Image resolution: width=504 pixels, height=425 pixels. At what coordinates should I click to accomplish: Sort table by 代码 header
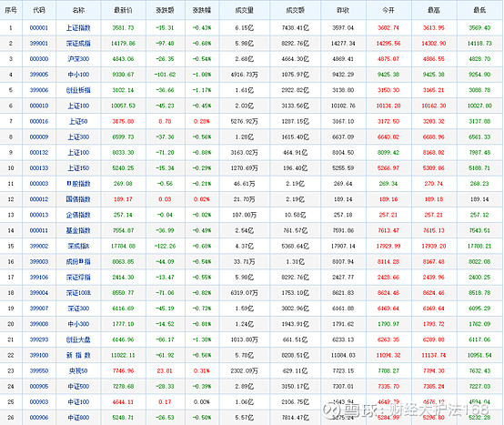pos(39,10)
